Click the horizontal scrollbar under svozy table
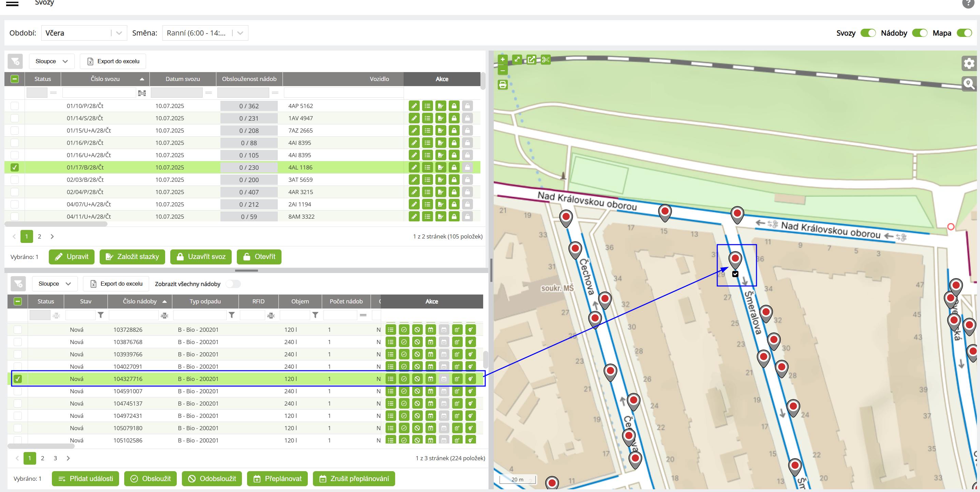This screenshot has width=980, height=492. coord(56,224)
